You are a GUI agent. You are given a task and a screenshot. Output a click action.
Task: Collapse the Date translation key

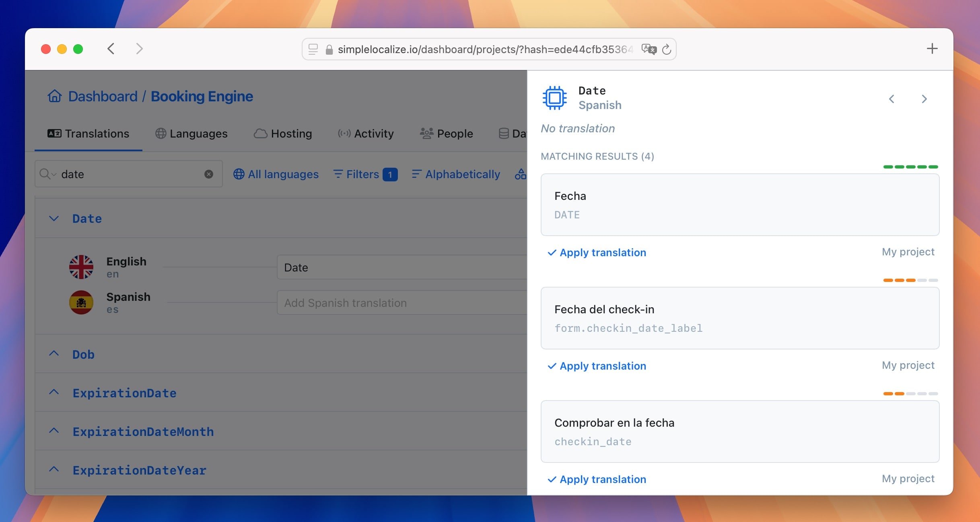tap(54, 218)
